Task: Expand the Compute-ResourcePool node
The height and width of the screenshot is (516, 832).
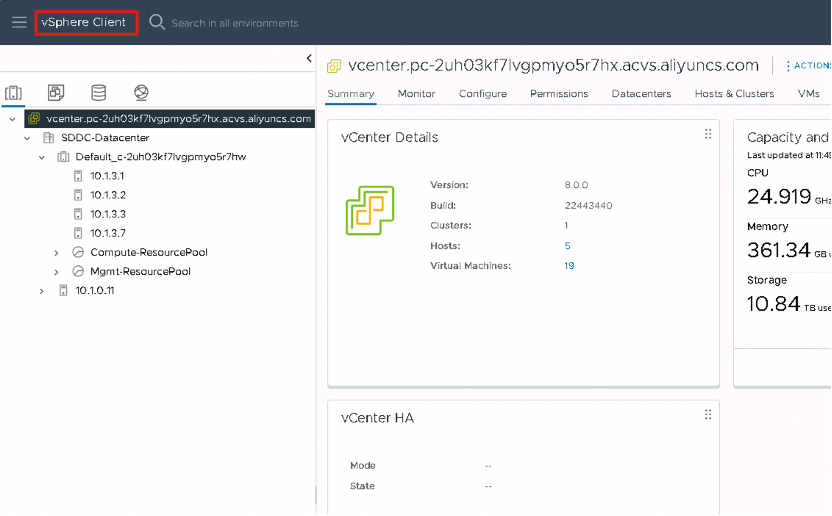Action: [x=57, y=252]
